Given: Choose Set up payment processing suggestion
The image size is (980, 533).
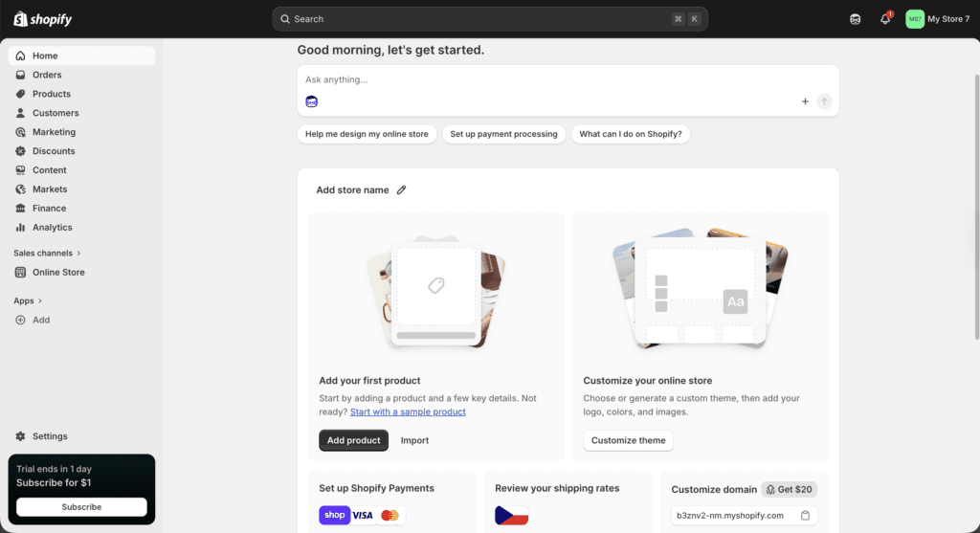Looking at the screenshot, I should 503,134.
